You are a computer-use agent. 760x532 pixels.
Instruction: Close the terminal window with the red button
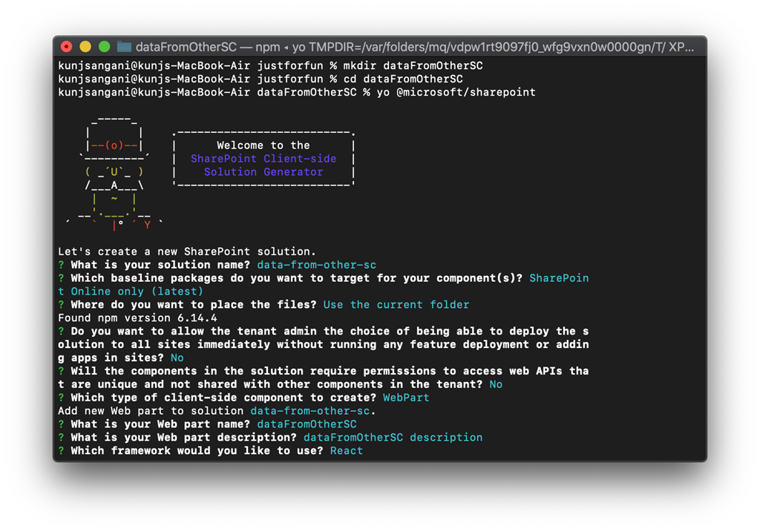(x=67, y=47)
